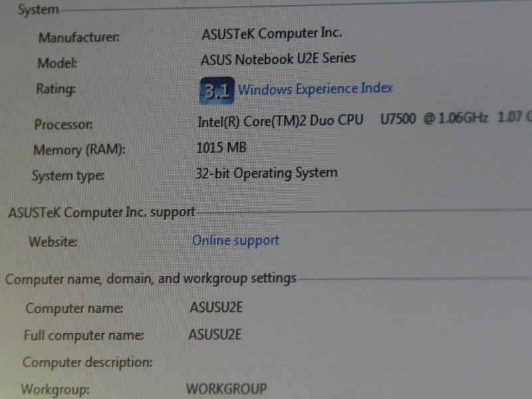
Task: Click the 'Workgroup:' label
Action: pyautogui.click(x=55, y=390)
